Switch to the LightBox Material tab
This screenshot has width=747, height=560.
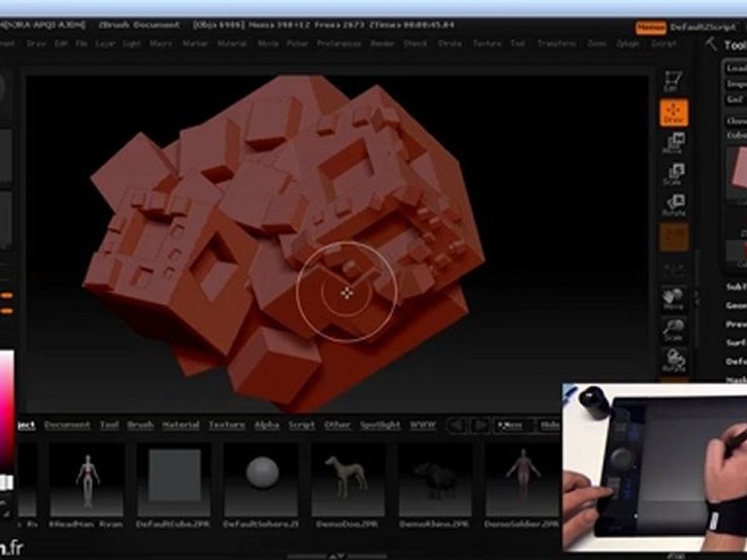(181, 425)
